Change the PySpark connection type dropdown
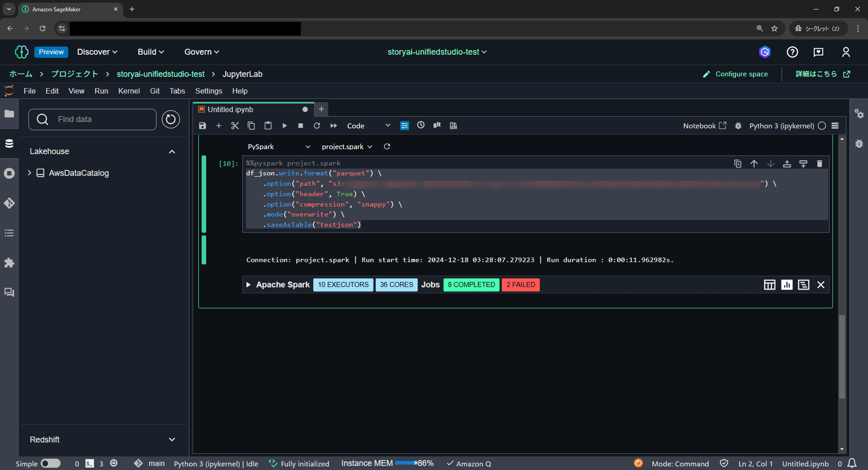 pyautogui.click(x=279, y=147)
